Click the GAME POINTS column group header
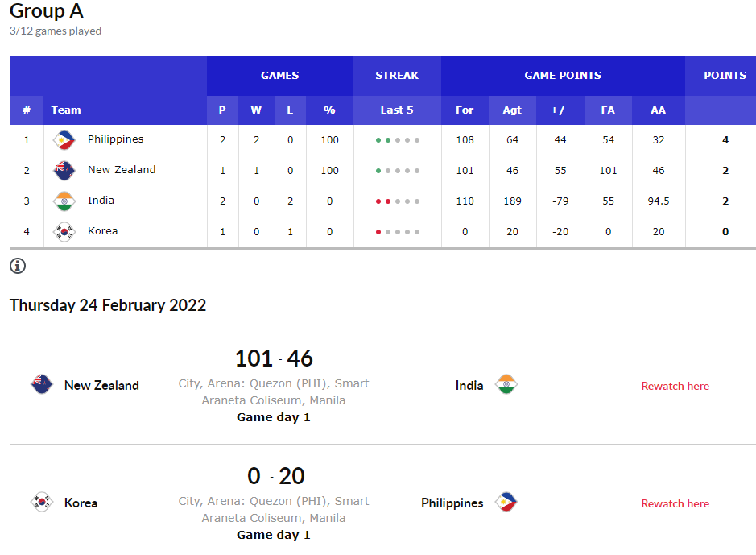This screenshot has width=756, height=555. click(x=563, y=76)
